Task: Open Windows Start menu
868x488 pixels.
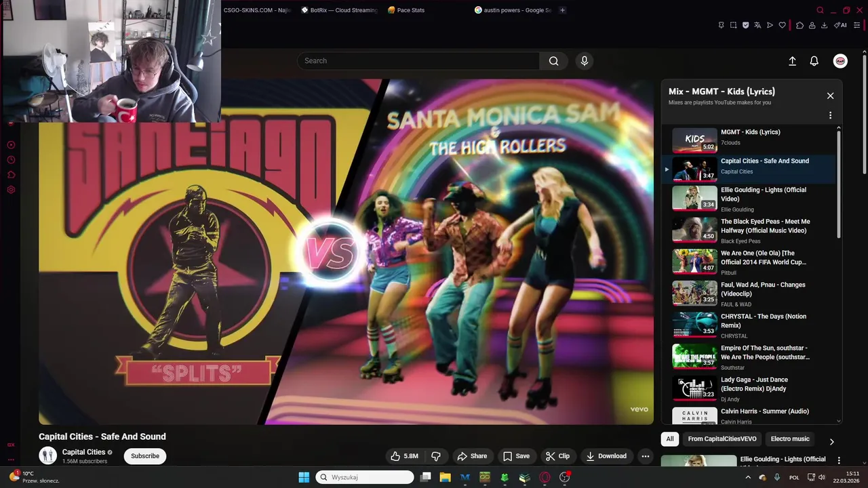Action: (304, 477)
